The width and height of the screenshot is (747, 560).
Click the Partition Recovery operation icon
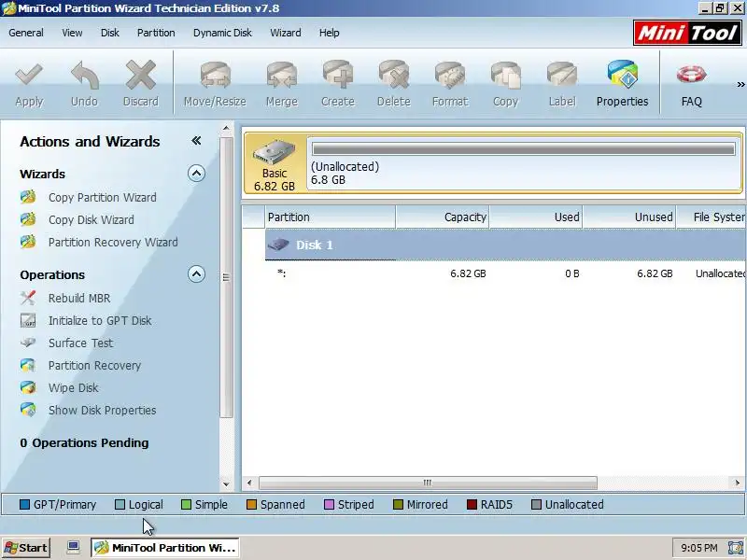(x=28, y=365)
